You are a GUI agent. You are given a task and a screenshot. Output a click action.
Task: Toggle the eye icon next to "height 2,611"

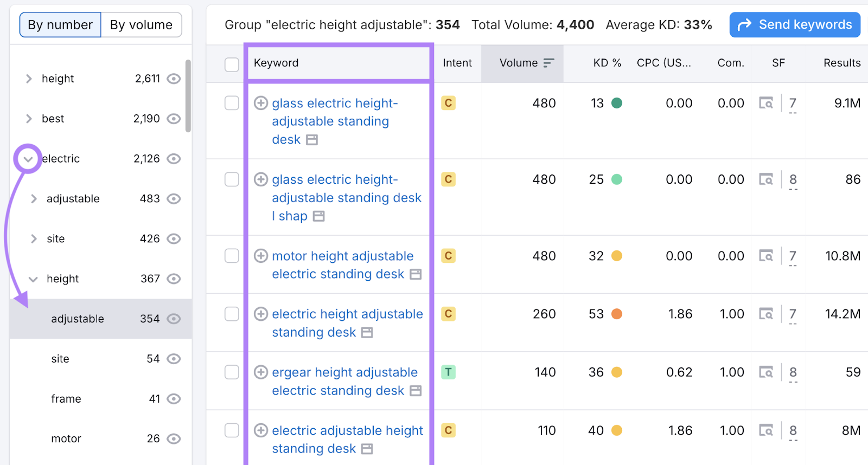pos(173,79)
